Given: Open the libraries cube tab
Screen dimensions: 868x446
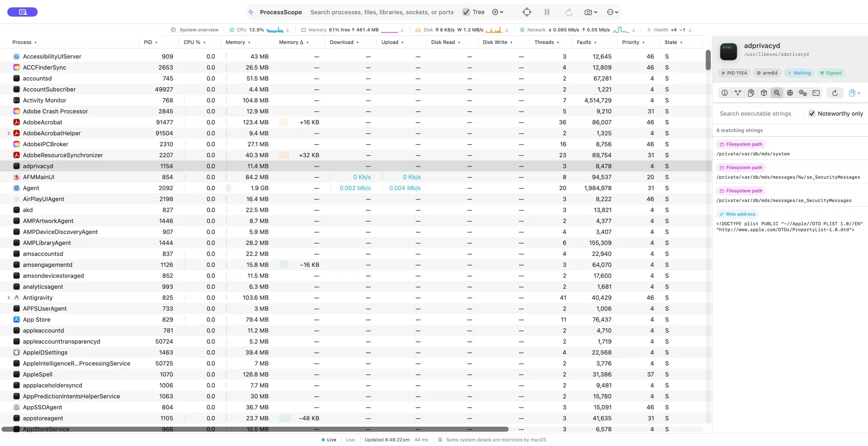Looking at the screenshot, I should click(x=764, y=93).
